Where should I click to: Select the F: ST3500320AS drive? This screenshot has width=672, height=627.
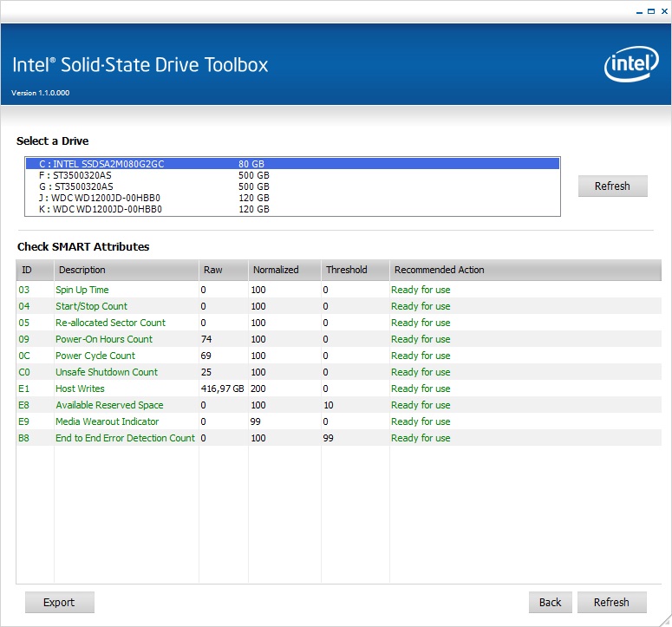tap(292, 175)
